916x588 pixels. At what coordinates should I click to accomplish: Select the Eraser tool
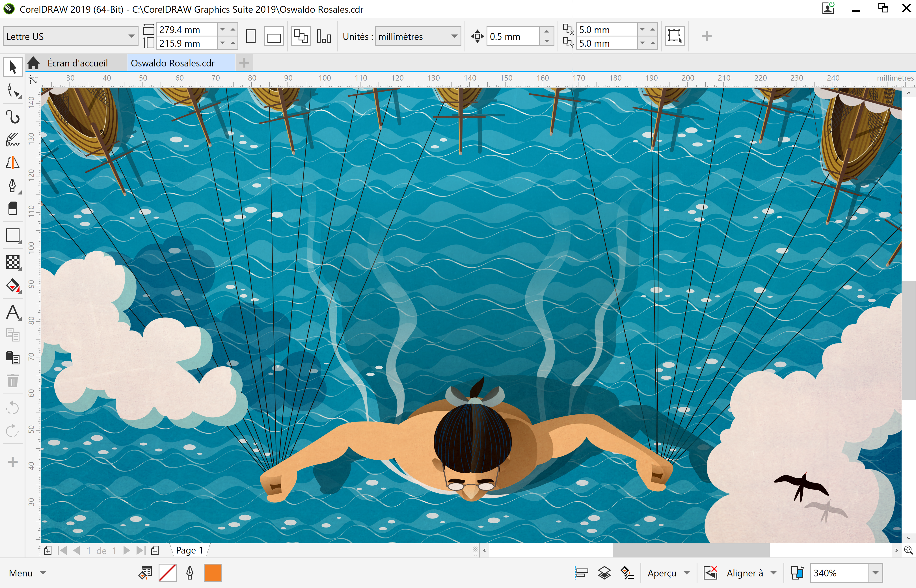coord(13,208)
